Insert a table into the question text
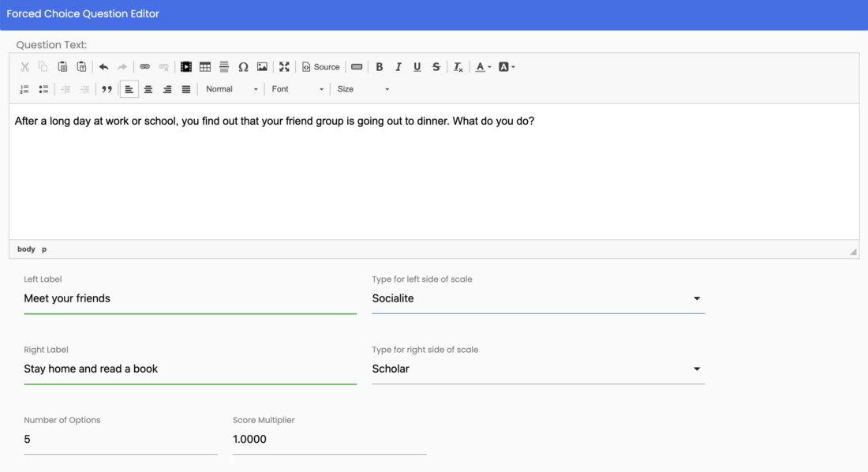Screen dimensions: 868x472 (205, 67)
